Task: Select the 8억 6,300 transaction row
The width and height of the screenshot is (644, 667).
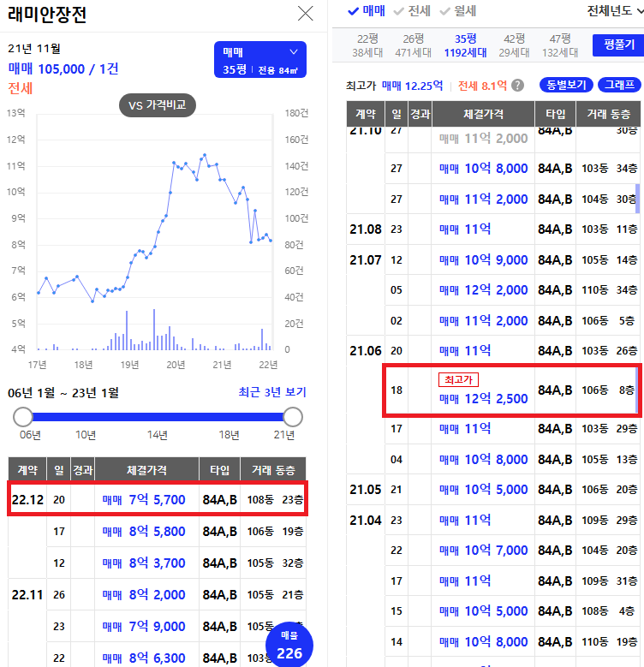Action: coord(158,658)
